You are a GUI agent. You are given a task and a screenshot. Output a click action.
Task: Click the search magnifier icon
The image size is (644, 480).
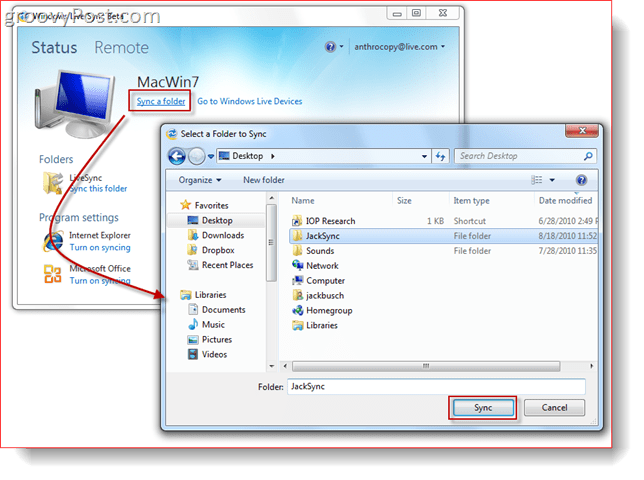coord(588,156)
